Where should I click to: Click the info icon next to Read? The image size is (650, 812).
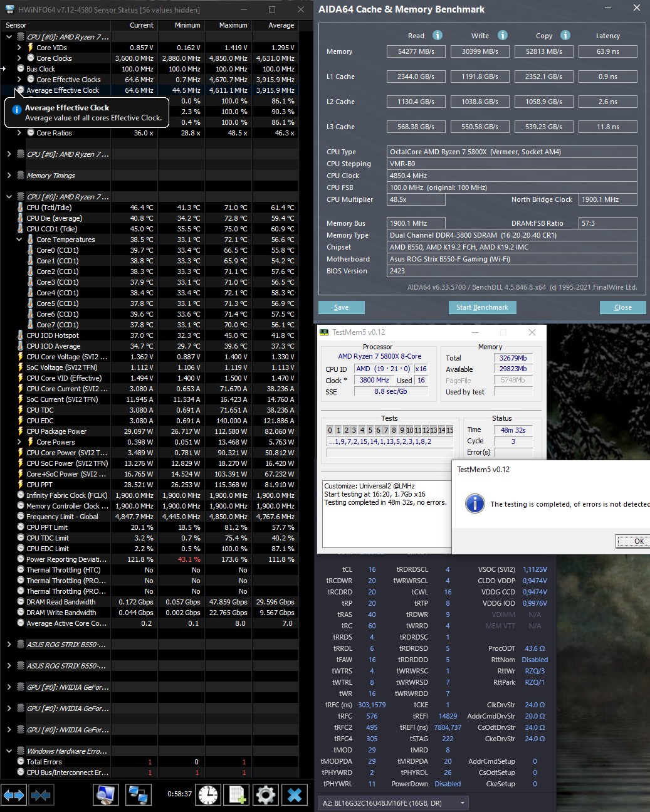pyautogui.click(x=438, y=35)
